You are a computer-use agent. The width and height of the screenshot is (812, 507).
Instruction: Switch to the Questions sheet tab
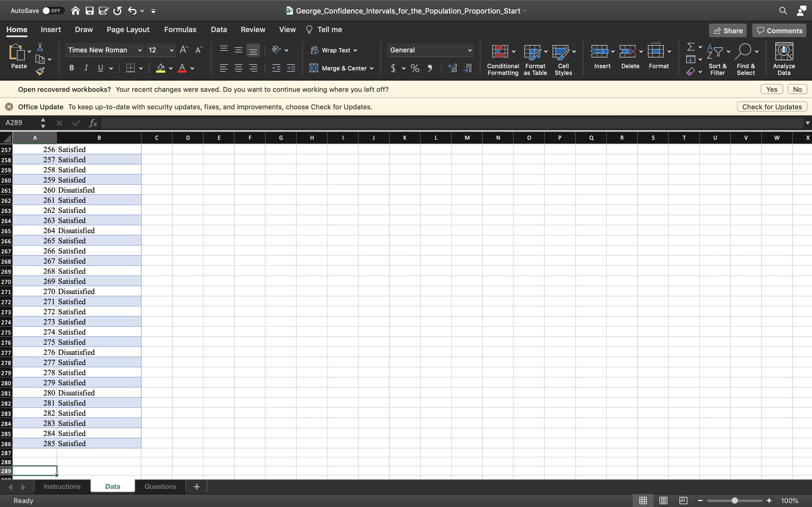(160, 486)
